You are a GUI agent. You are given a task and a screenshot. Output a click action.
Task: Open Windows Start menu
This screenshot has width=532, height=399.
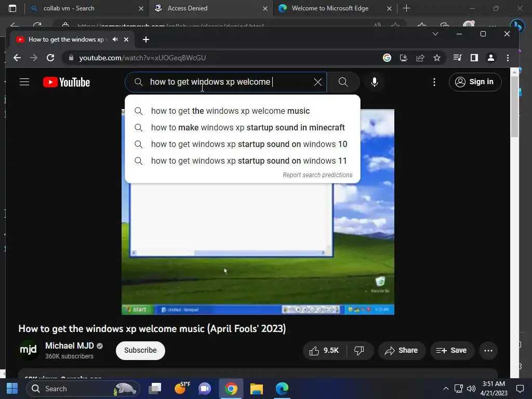pos(12,389)
